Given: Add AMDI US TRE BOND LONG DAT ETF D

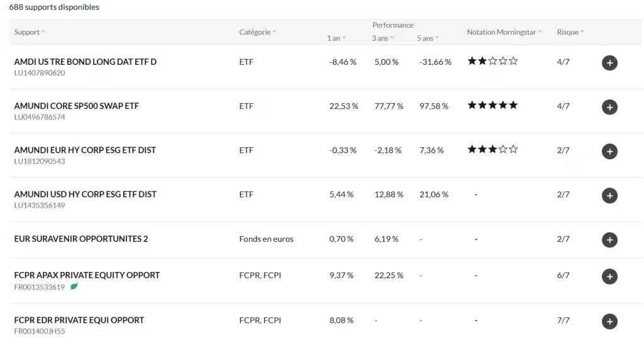Looking at the screenshot, I should coord(609,63).
